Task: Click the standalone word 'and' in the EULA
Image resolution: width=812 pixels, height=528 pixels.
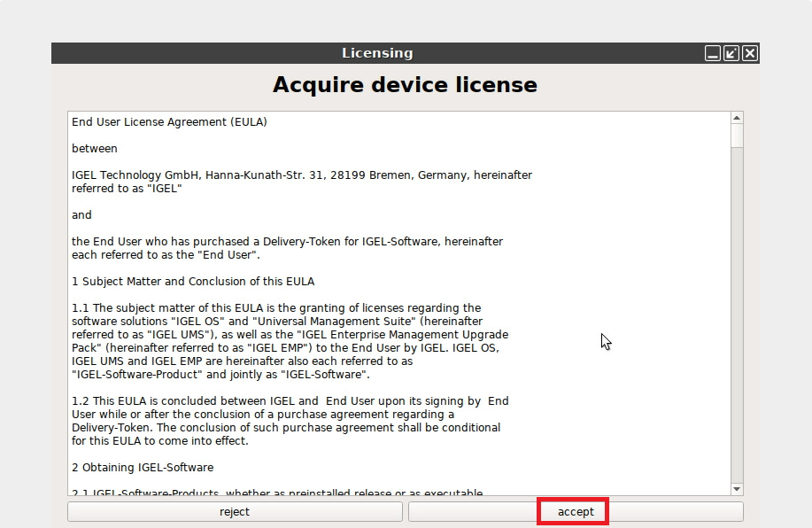Action: [81, 215]
